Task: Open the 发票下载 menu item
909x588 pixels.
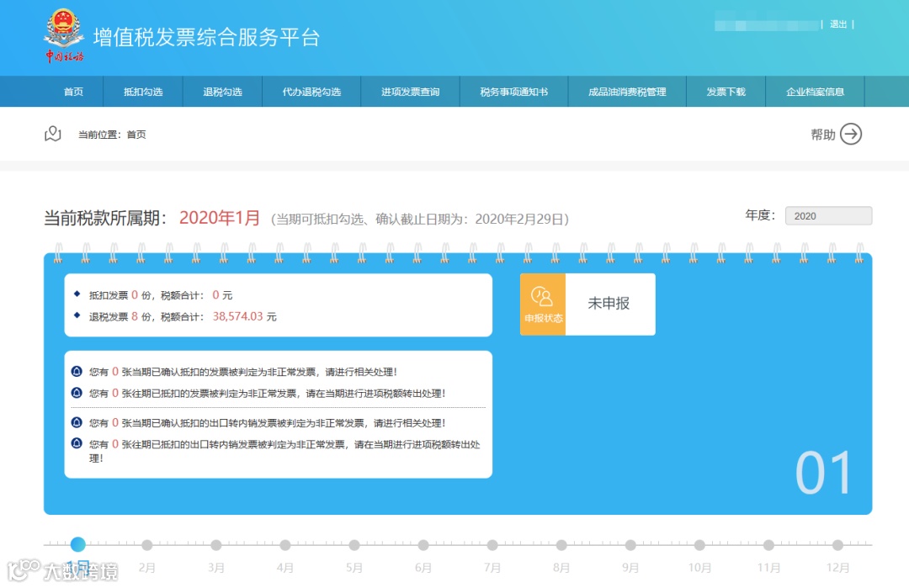Action: point(726,92)
